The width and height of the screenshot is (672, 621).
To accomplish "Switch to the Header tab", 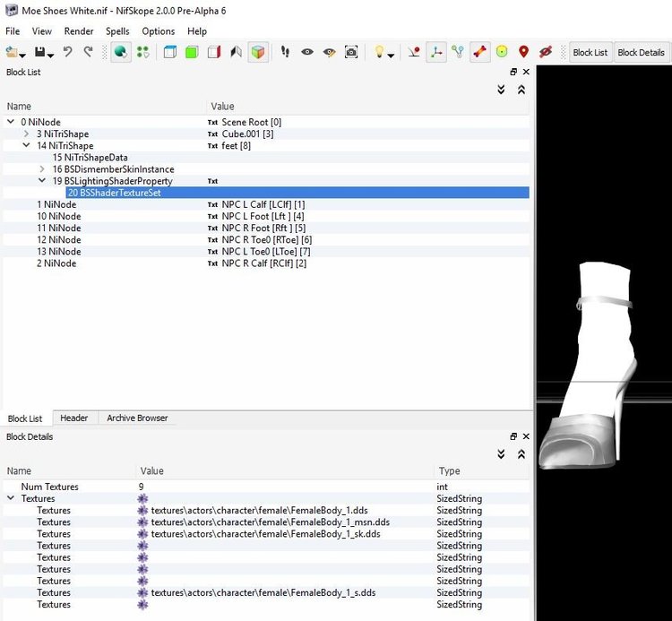I will pyautogui.click(x=74, y=418).
